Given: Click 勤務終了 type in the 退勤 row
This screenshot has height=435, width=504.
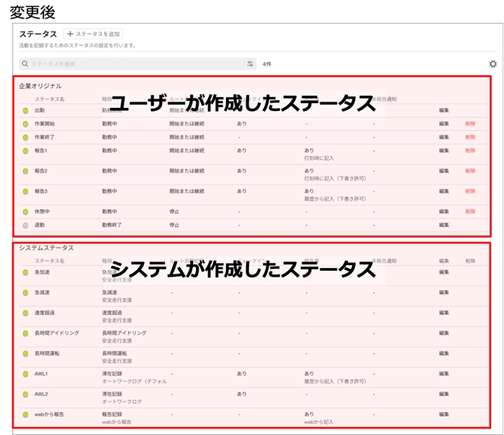Looking at the screenshot, I should (112, 225).
